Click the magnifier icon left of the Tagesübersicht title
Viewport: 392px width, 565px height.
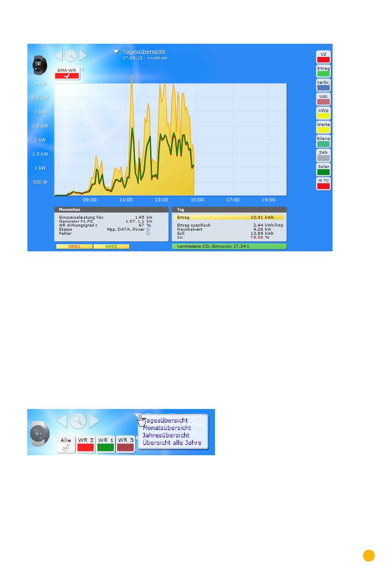coord(71,55)
